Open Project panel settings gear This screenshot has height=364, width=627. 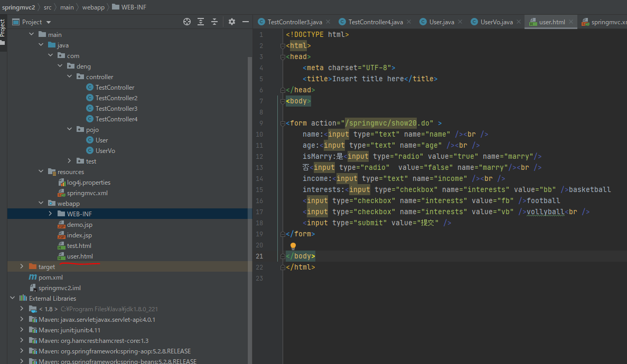click(231, 22)
